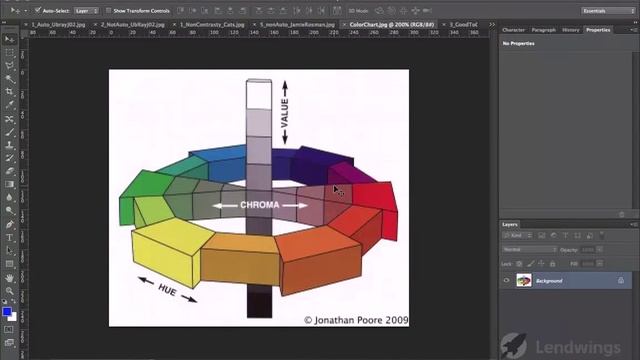Click the 3D scale camera icon

pyautogui.click(x=427, y=11)
